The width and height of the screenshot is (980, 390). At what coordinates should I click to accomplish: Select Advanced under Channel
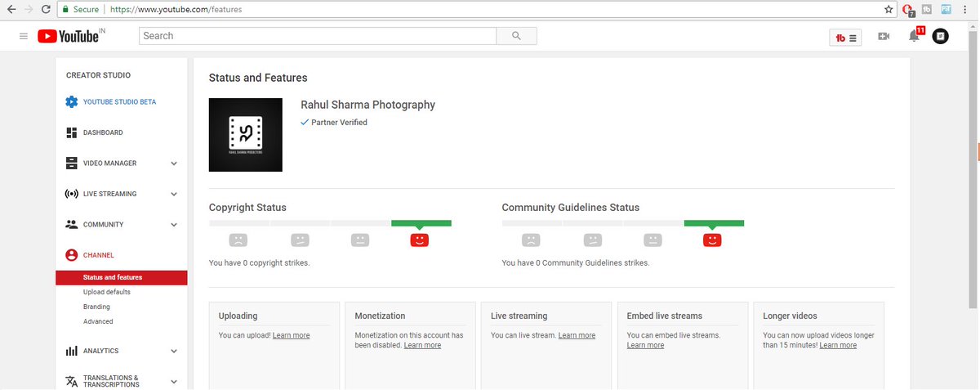[x=98, y=321]
